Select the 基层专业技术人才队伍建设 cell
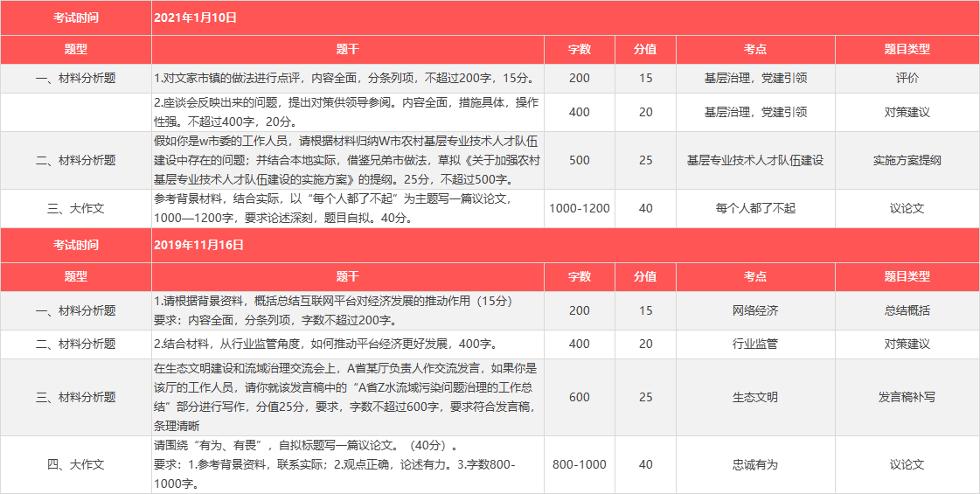This screenshot has width=980, height=494. click(x=755, y=161)
